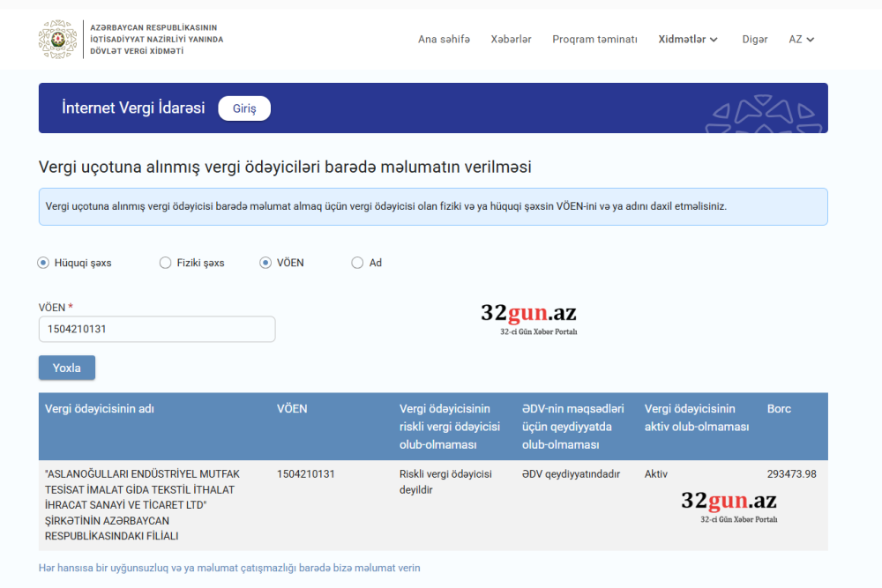Click the 32gun.az logo beside VÖEN field
882x588 pixels.
528,318
